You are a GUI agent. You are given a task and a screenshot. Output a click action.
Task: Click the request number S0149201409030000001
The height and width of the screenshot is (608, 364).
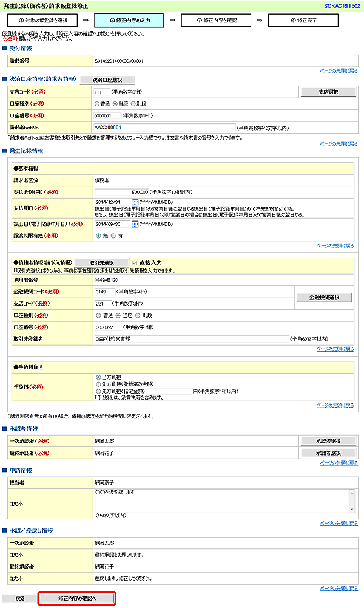[119, 61]
